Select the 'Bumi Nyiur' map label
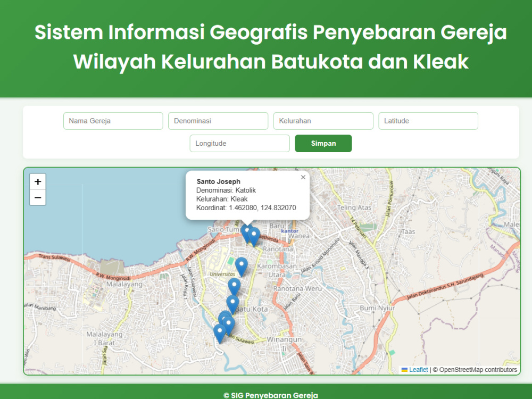Screen dimensions: 532x399 point(377,308)
